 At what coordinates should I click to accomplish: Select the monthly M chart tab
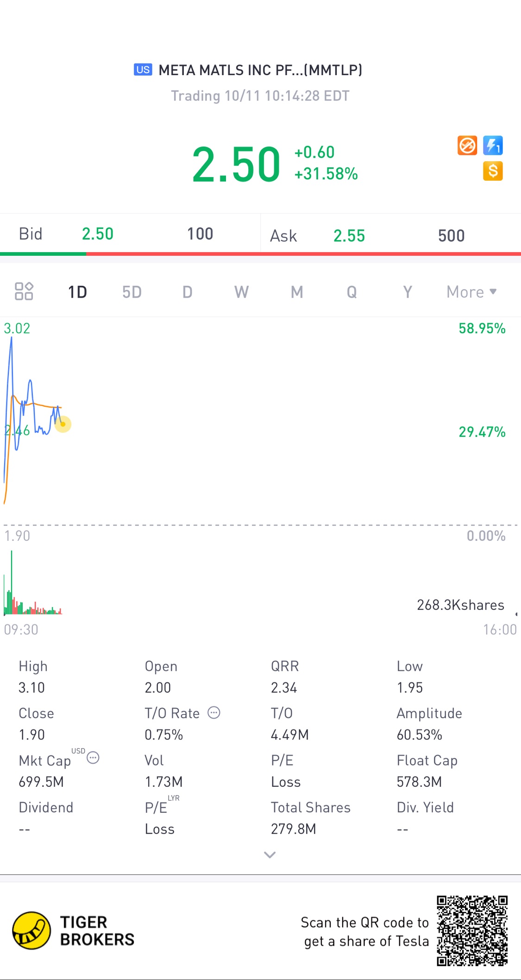tap(297, 292)
